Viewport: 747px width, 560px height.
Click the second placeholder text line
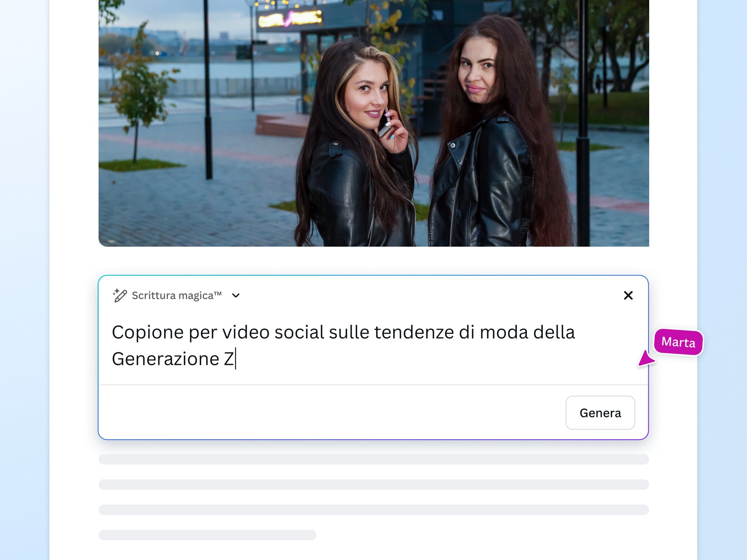[373, 484]
